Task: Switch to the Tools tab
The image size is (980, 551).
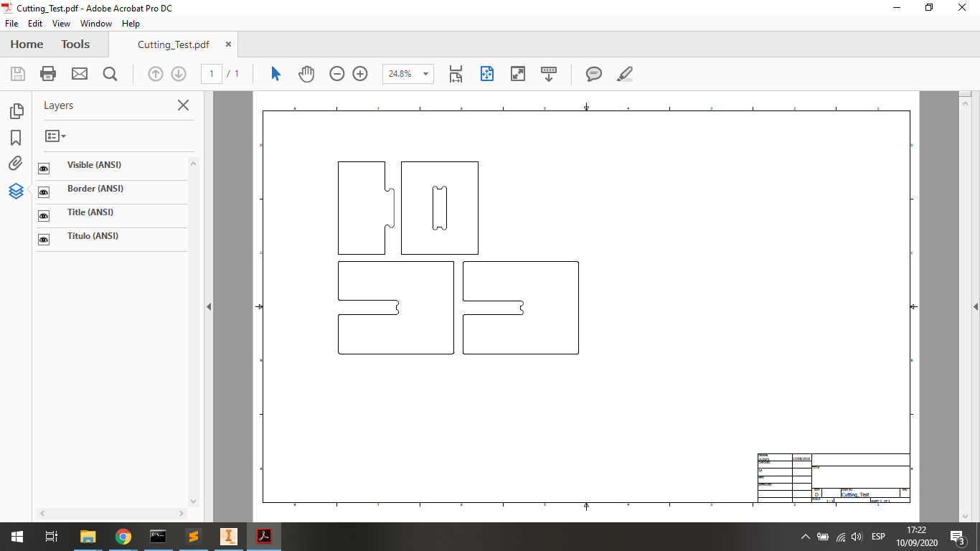Action: pos(75,44)
